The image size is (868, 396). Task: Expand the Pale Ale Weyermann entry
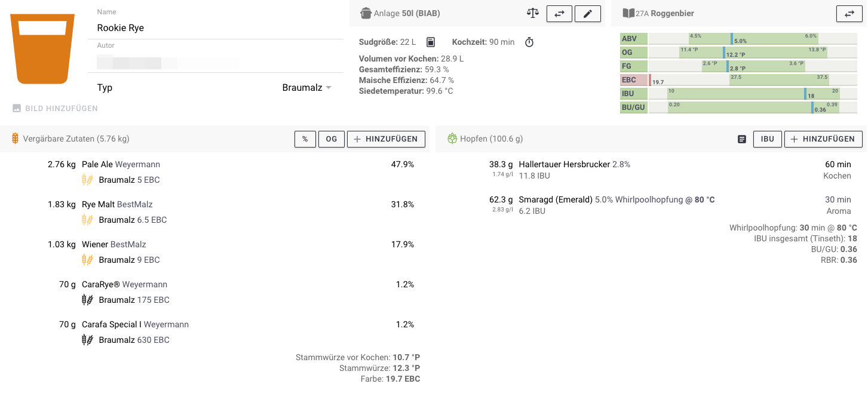[121, 164]
